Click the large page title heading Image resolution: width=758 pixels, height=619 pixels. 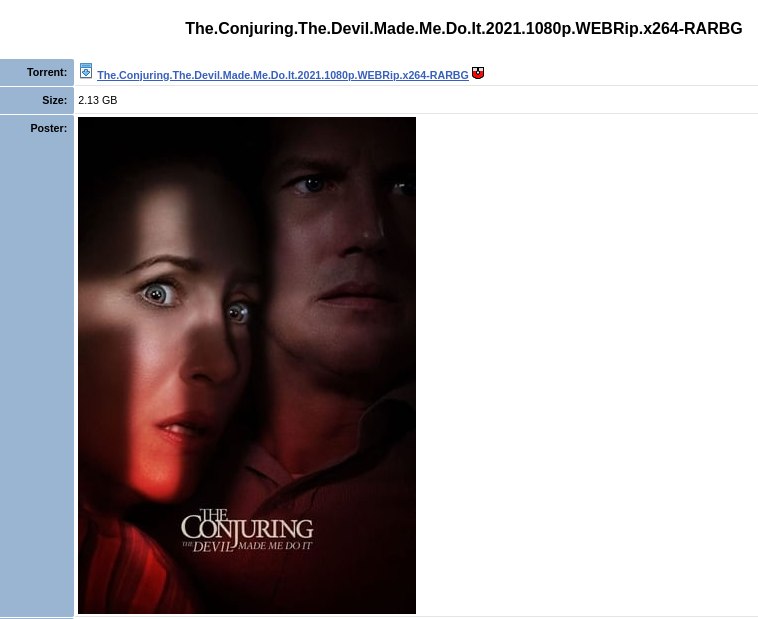[464, 29]
